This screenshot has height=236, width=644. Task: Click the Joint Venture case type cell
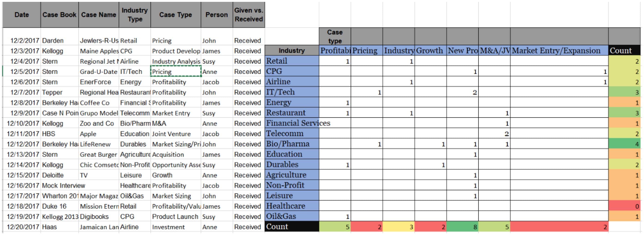[175, 134]
